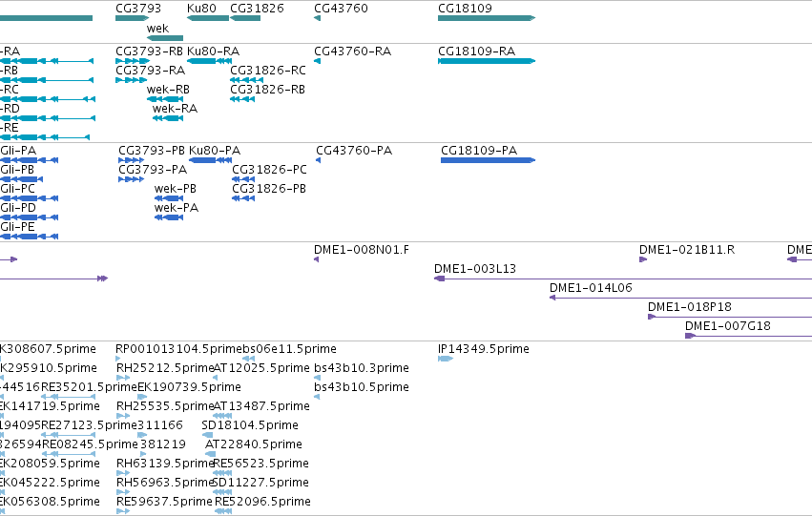
Task: Click the CG3793-PB protein label
Action: click(x=152, y=151)
